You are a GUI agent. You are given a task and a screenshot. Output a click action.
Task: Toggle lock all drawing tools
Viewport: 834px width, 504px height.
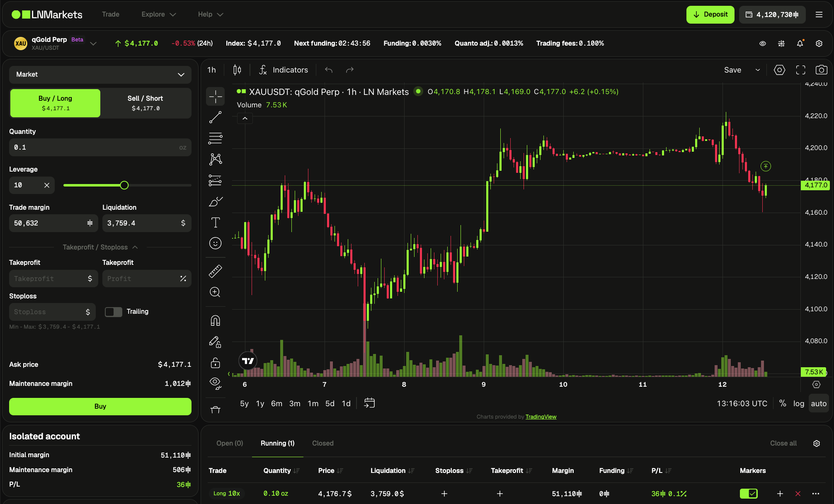[x=215, y=363]
